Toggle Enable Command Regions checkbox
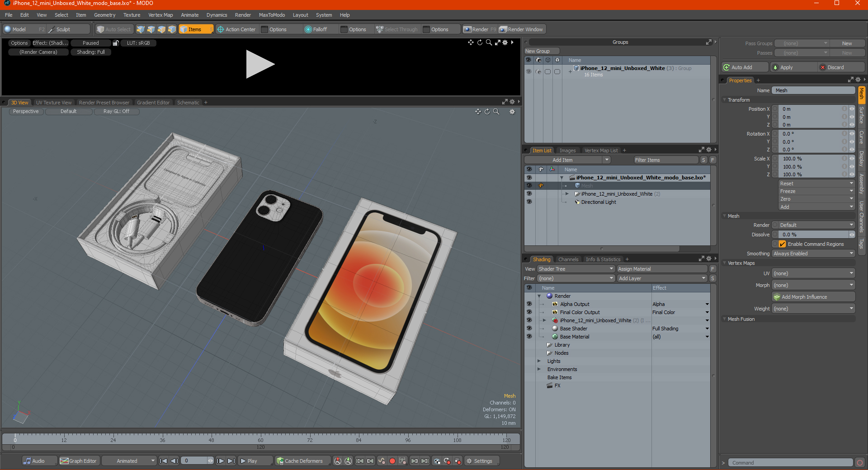 point(782,244)
